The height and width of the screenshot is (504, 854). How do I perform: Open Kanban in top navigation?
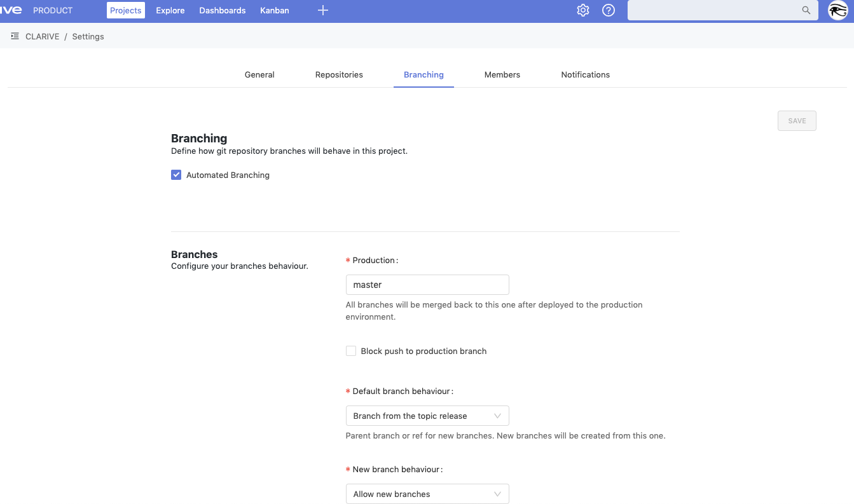(x=275, y=10)
